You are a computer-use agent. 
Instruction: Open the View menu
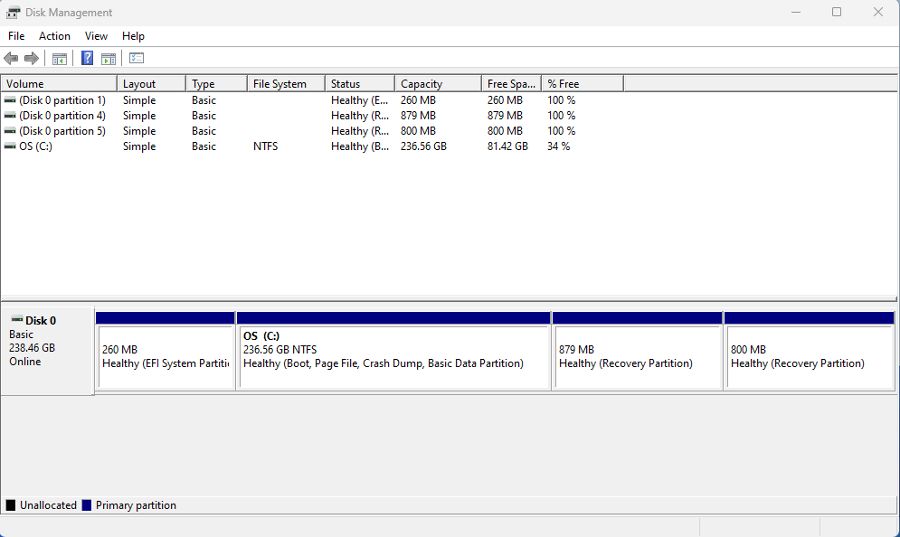[x=96, y=36]
